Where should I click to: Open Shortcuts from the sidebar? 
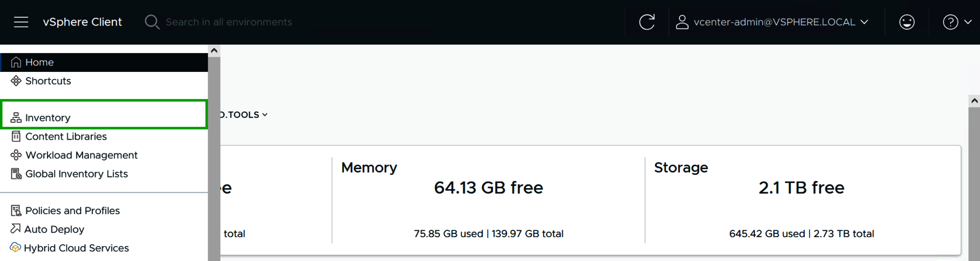(x=48, y=81)
